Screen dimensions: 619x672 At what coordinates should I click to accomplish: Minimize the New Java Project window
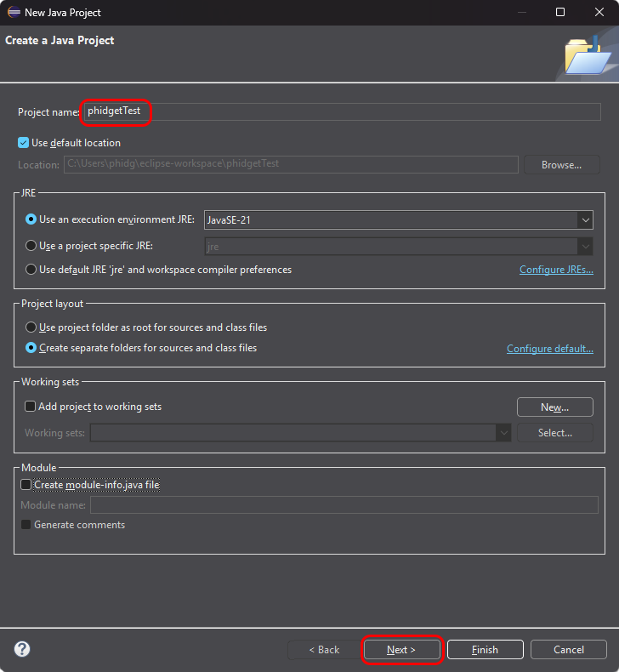[x=520, y=12]
